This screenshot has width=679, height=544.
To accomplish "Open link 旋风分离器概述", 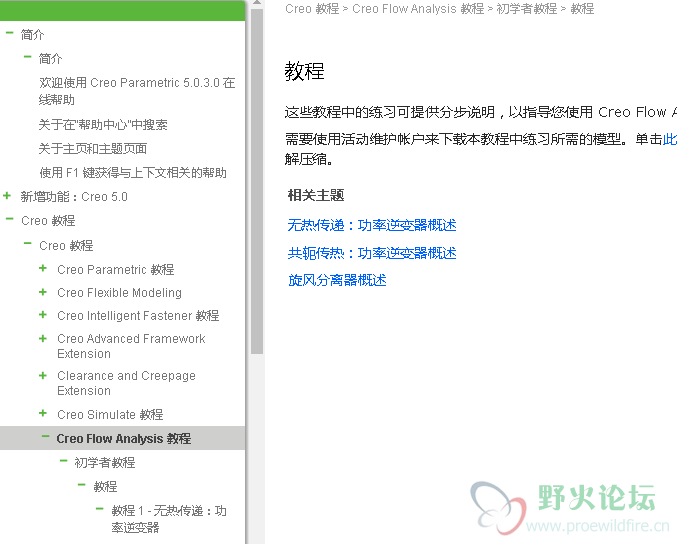I will coord(337,280).
